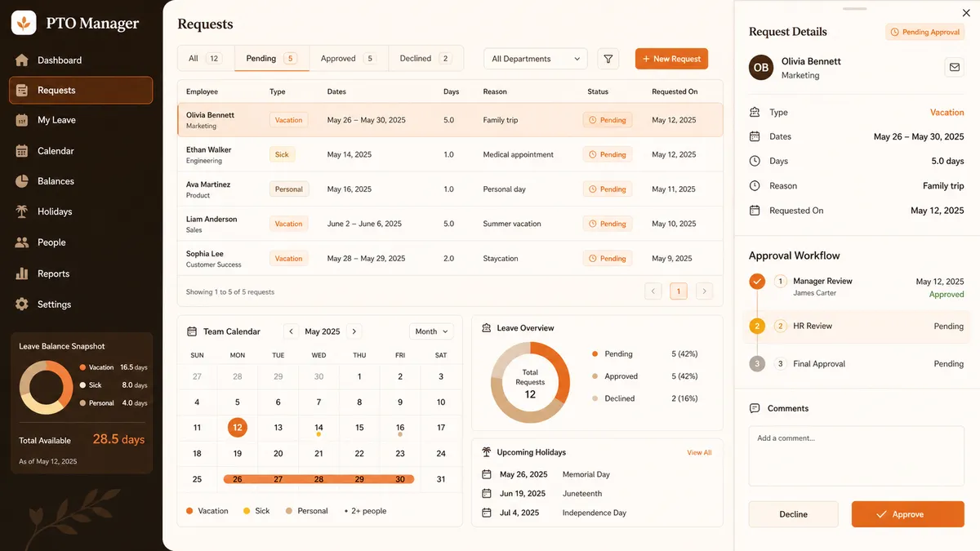
Task: Click the Independence Day calendar icon
Action: 487,513
